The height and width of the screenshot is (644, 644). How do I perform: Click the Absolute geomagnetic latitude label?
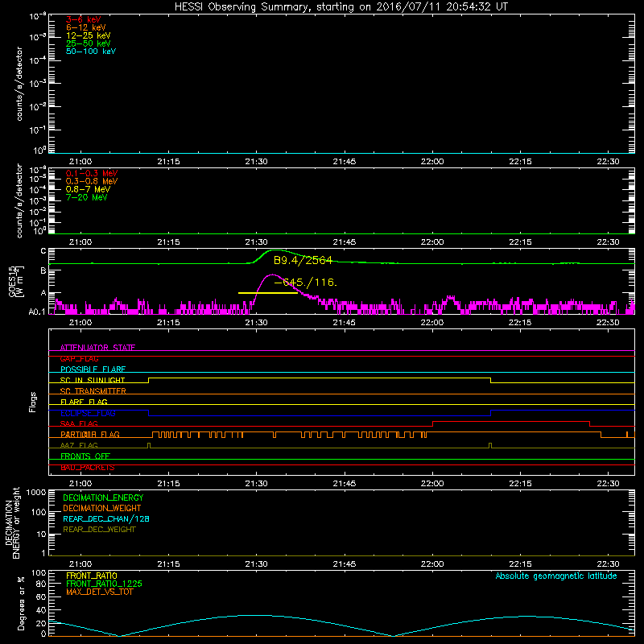[x=556, y=576]
